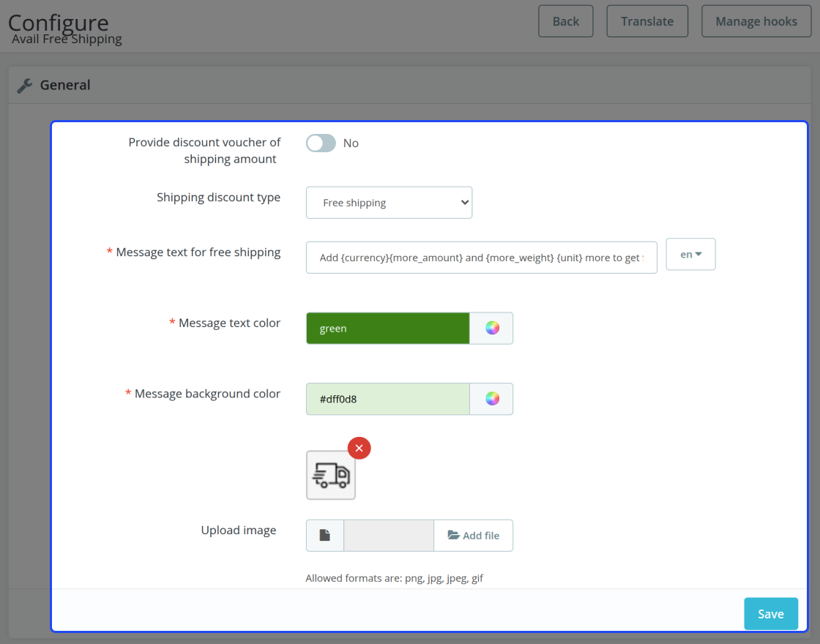Click the red remove image icon

point(359,448)
